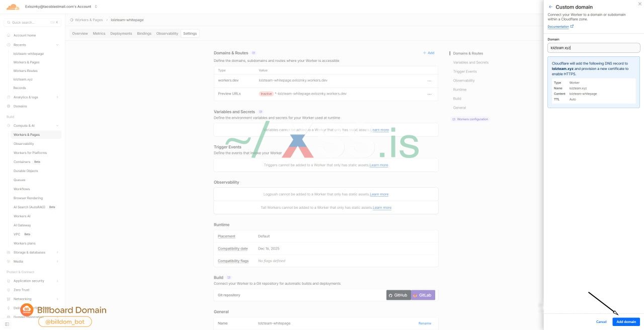
Task: Open the account switcher next to account name
Action: pyautogui.click(x=96, y=7)
